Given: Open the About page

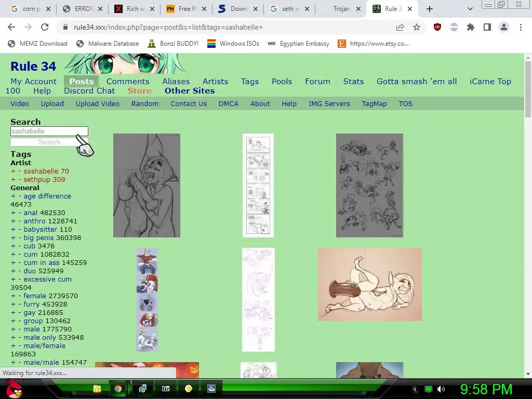Looking at the screenshot, I should [260, 104].
